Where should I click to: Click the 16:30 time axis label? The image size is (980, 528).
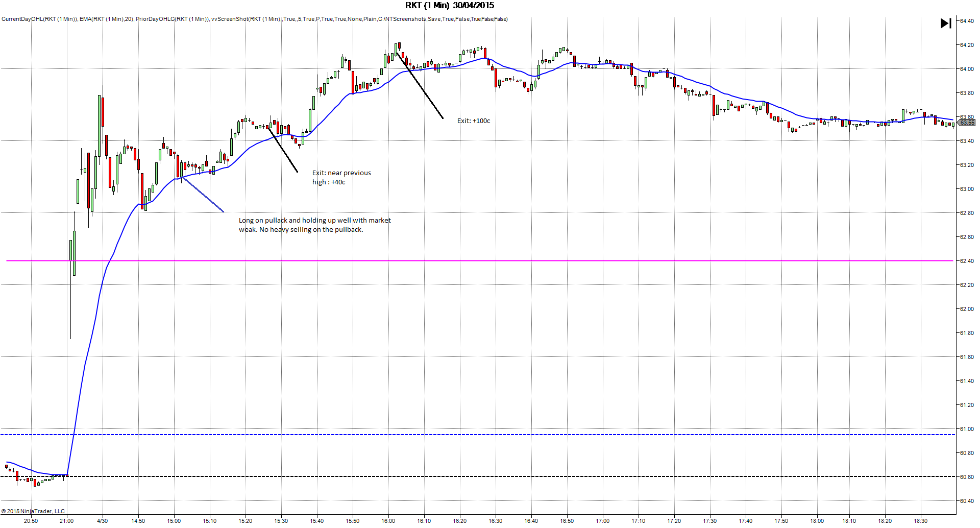[x=495, y=521]
